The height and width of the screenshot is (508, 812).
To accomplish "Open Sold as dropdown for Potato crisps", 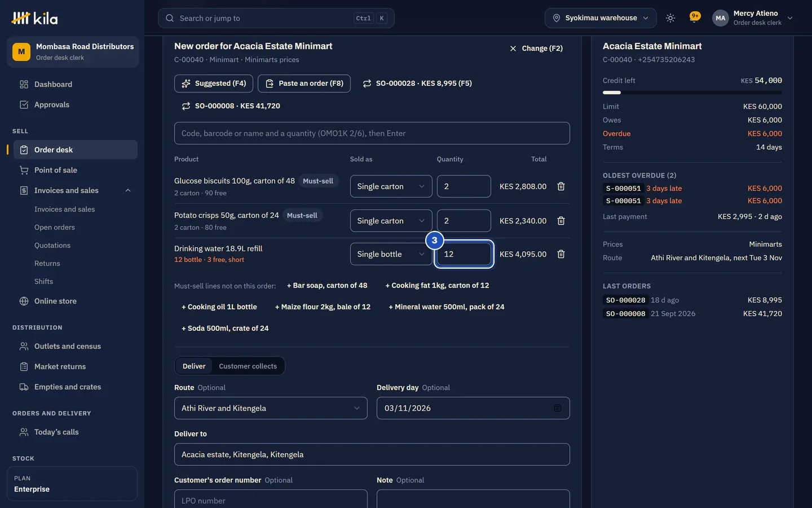I will tap(391, 221).
